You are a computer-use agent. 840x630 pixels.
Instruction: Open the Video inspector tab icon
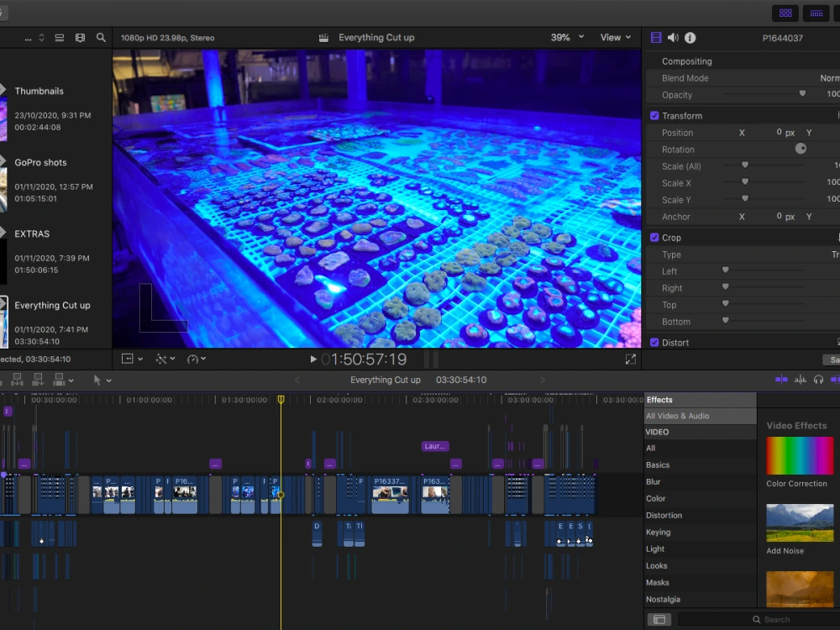coord(656,38)
